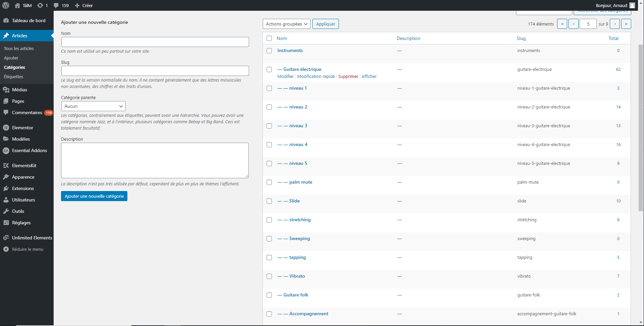Click Ajouter une nouvelle catégorie button
The height and width of the screenshot is (326, 644).
(94, 196)
